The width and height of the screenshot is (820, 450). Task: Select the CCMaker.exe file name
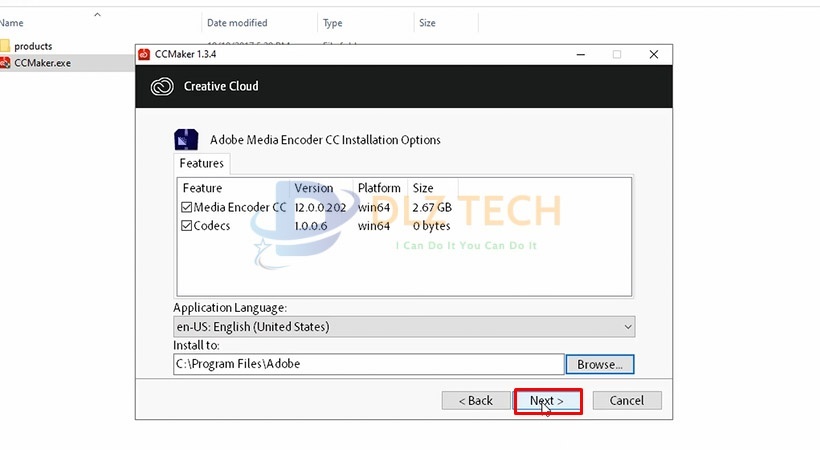(42, 63)
